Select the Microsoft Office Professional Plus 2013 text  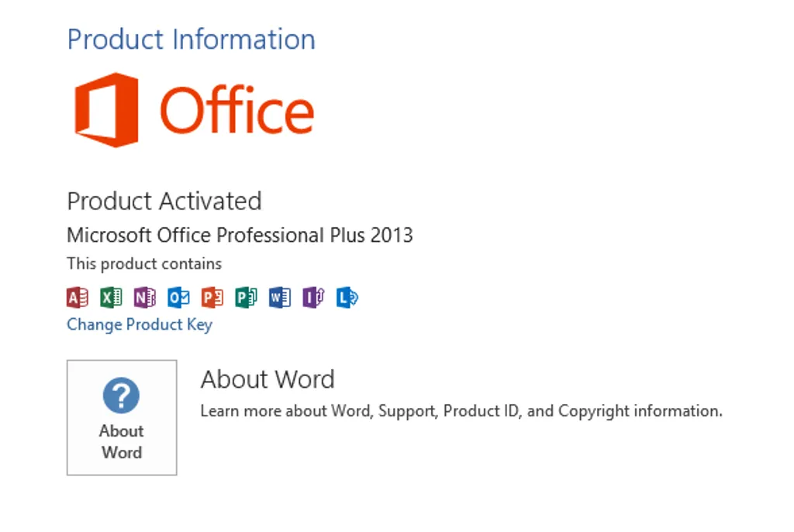point(240,235)
